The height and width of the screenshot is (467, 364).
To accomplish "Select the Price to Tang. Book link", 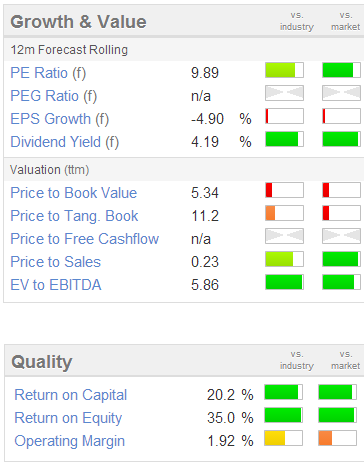I will click(74, 216).
